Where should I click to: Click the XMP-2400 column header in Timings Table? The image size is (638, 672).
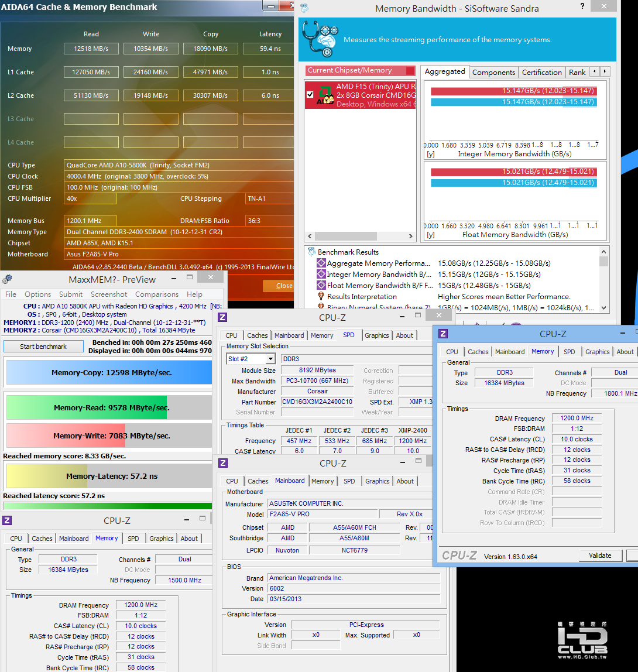pyautogui.click(x=413, y=430)
